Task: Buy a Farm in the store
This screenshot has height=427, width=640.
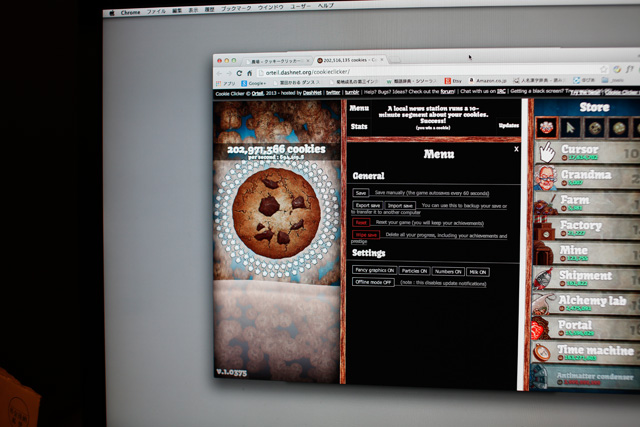Action: coord(585,203)
